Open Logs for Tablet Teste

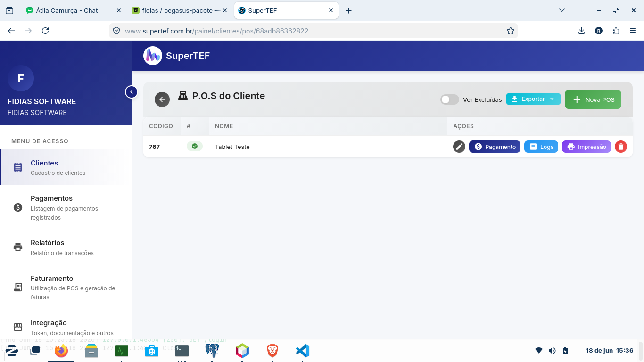541,147
